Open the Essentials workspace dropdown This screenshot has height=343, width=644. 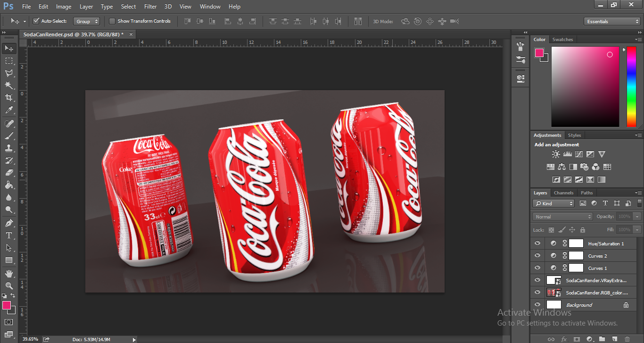(611, 21)
